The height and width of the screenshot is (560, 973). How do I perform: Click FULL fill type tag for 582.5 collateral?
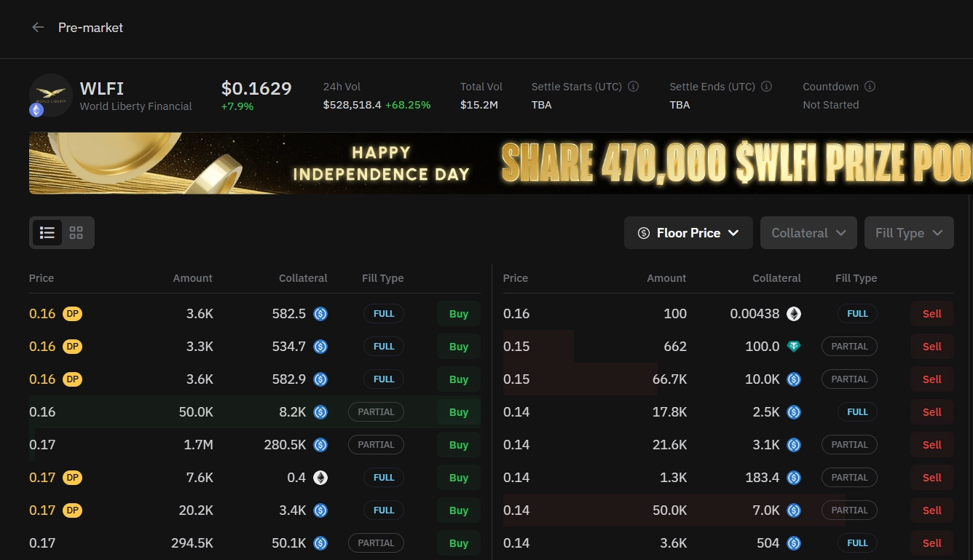pos(384,314)
